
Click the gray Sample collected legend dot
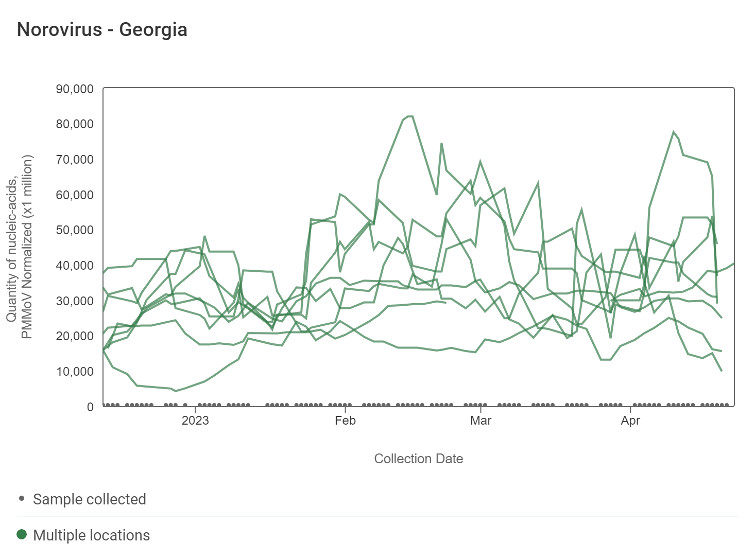coord(22,498)
